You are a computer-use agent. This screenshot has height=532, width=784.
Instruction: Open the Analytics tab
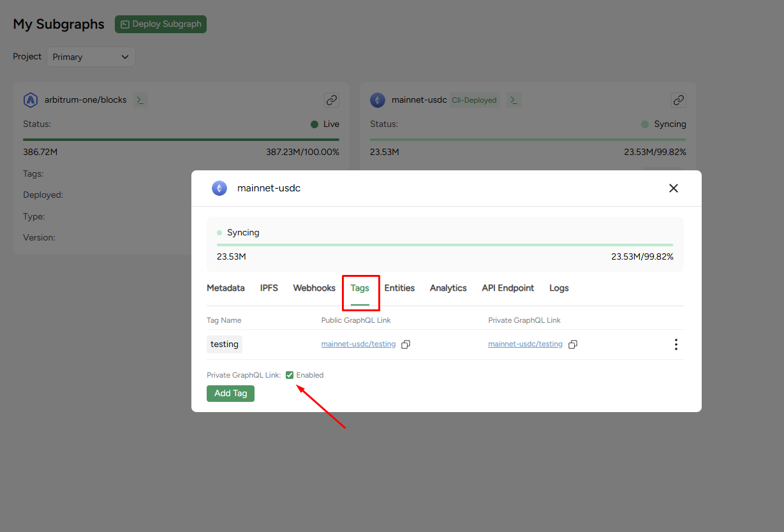tap(448, 288)
